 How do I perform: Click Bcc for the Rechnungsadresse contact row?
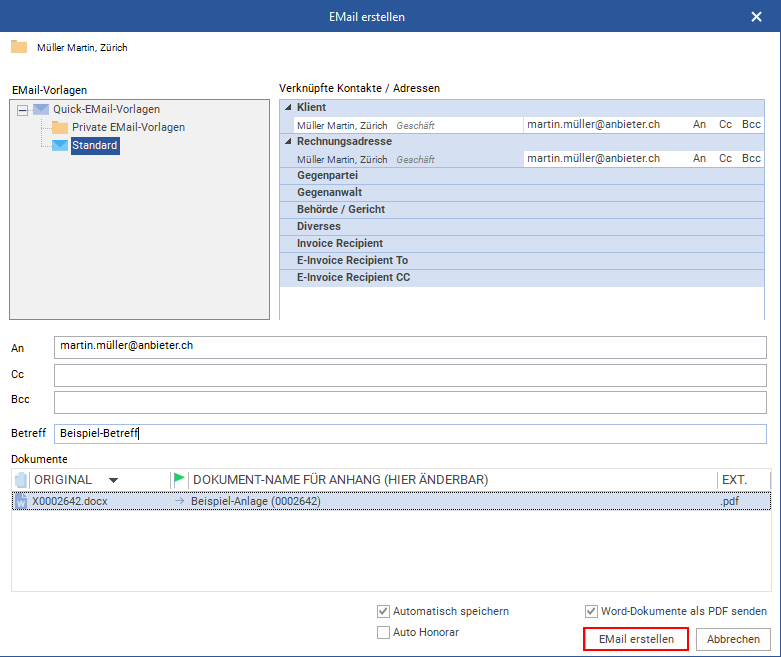(x=751, y=158)
